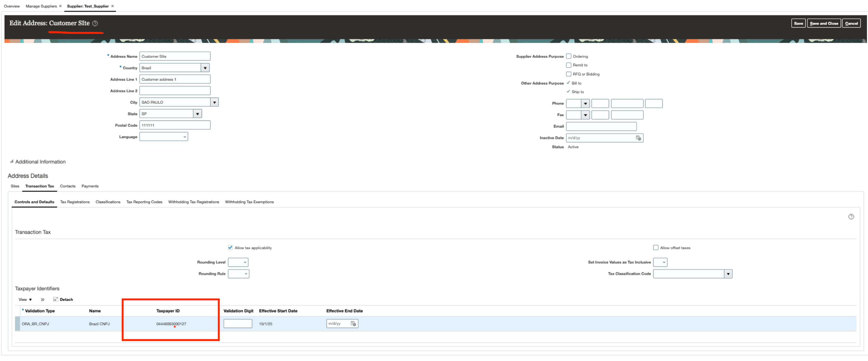Open the help icon beside Edit Address title
This screenshot has height=361, width=868.
click(x=95, y=23)
